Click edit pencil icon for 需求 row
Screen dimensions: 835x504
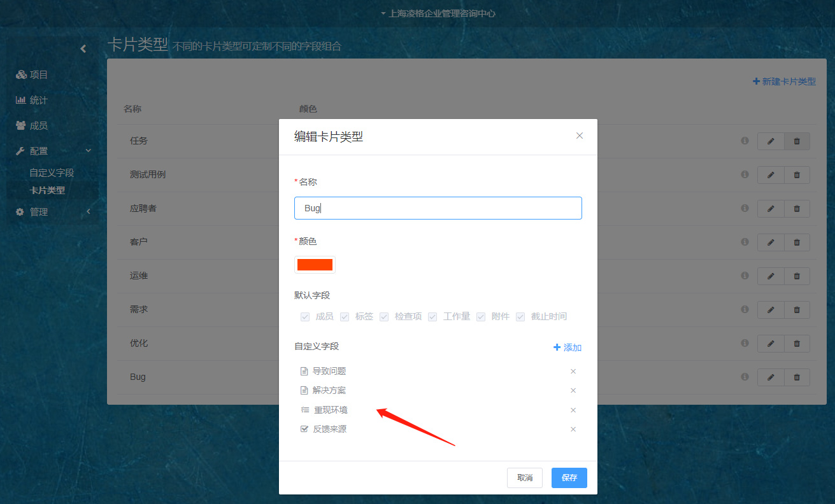point(771,310)
